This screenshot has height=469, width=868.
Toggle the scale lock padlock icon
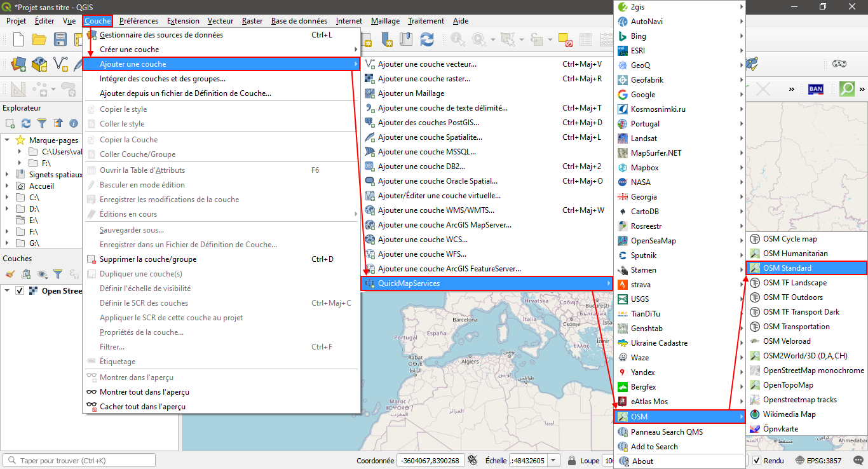572,460
